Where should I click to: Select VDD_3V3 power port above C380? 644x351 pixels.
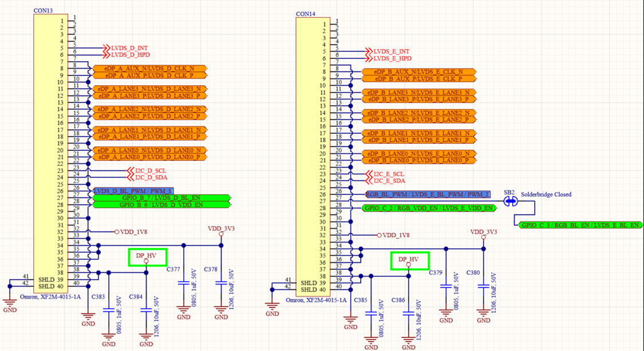click(x=483, y=234)
